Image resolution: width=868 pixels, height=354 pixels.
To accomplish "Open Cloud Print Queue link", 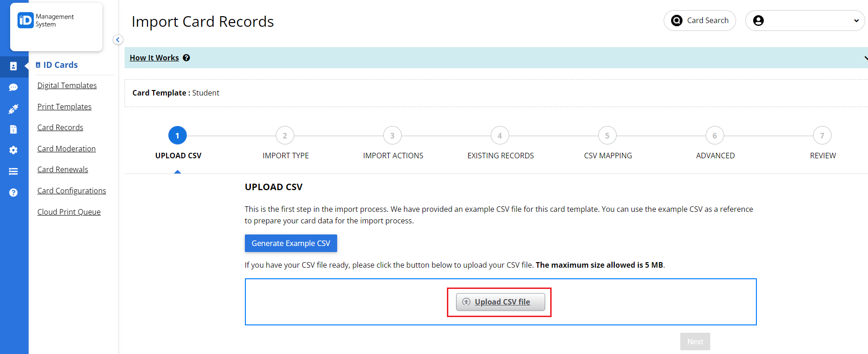I will point(69,212).
